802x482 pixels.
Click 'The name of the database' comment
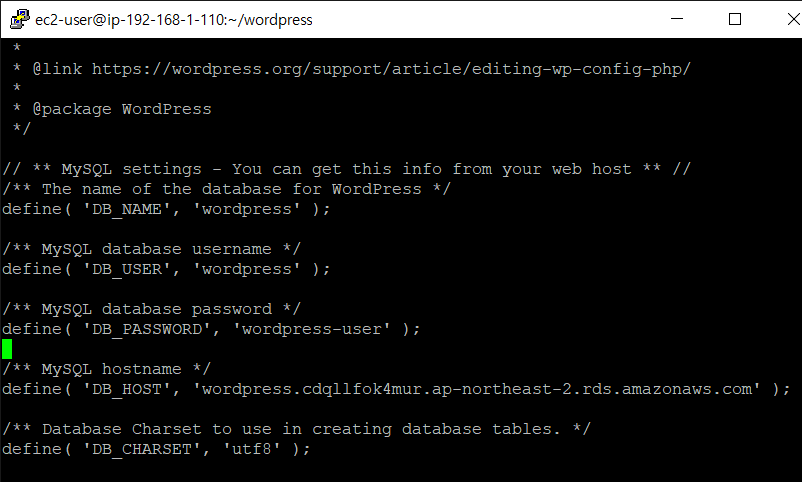point(227,189)
